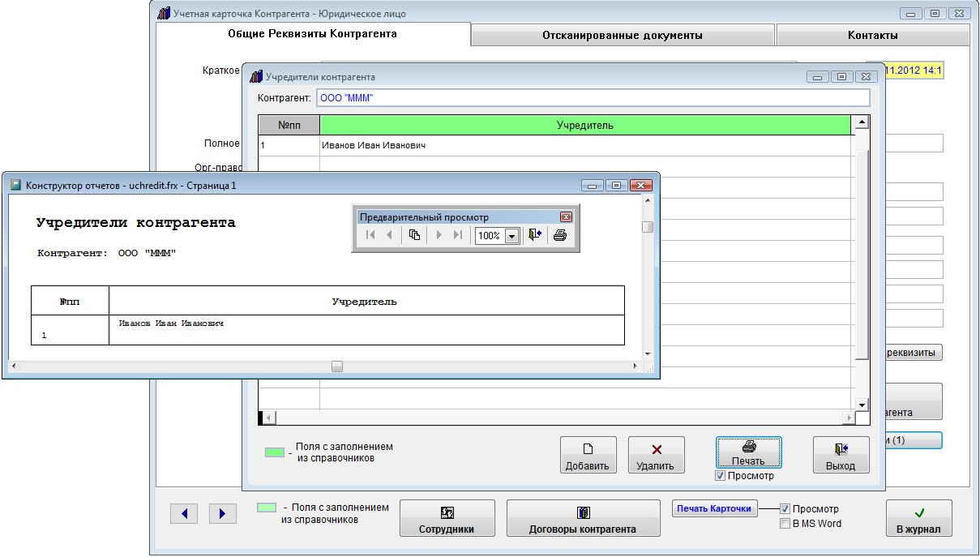The image size is (980, 557).
Task: Open Договоры контрагента button
Action: pos(583,518)
